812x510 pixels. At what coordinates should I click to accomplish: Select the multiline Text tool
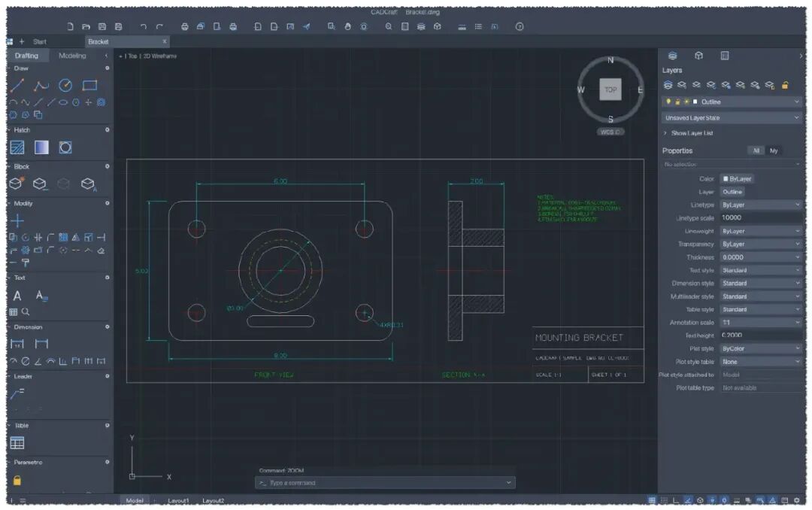pos(41,296)
